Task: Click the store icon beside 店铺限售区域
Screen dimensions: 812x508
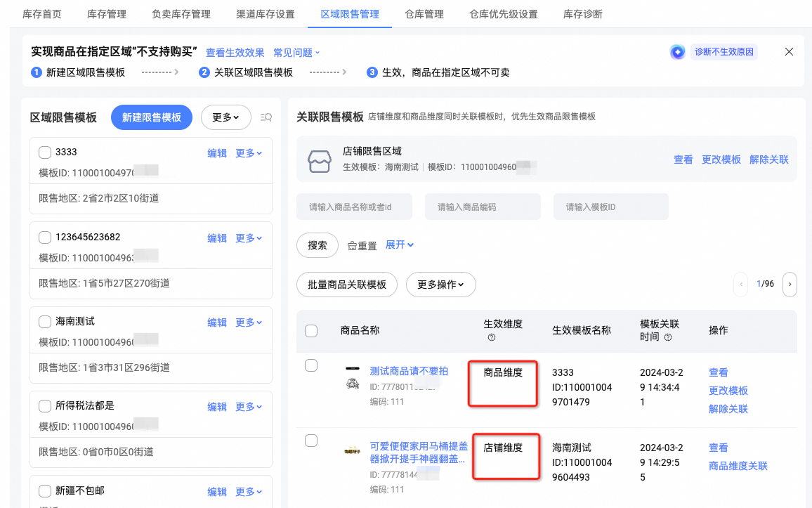Action: tap(320, 161)
